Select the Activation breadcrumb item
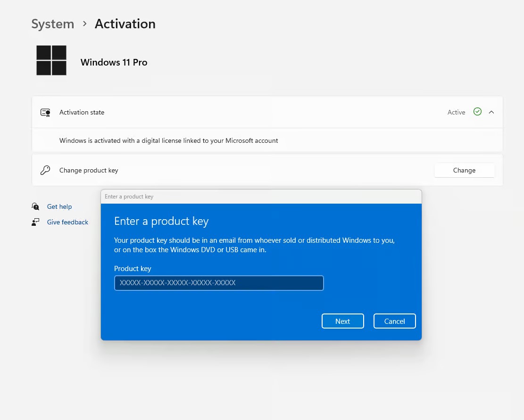The height and width of the screenshot is (420, 524). (x=125, y=24)
